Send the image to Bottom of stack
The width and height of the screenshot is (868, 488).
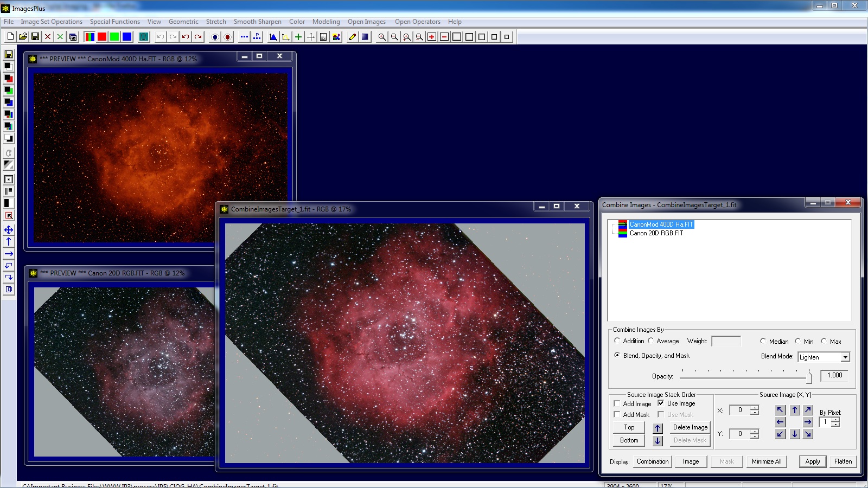[629, 440]
